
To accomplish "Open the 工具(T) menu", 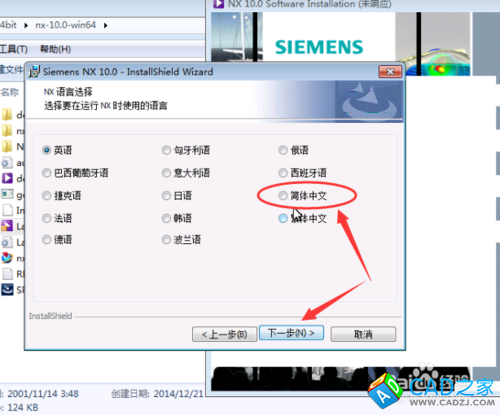I will pyautogui.click(x=14, y=49).
